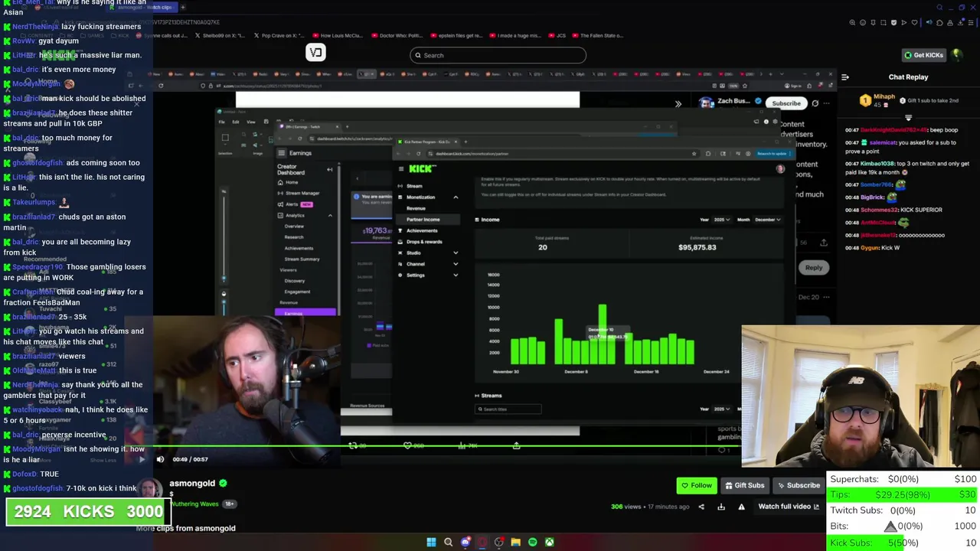This screenshot has height=551, width=980.
Task: Select Stream Manager in Twitch Creator Dashboard
Action: coord(301,193)
